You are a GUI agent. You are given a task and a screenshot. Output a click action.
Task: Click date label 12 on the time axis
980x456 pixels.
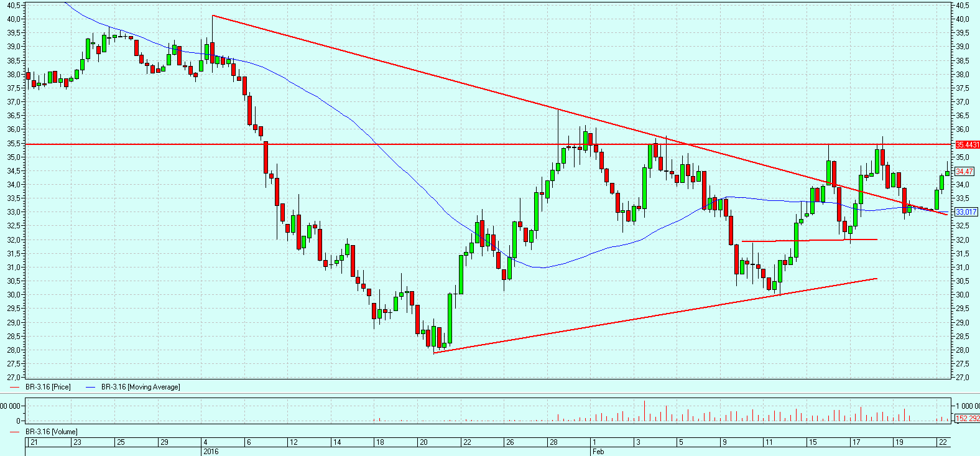[x=294, y=442]
